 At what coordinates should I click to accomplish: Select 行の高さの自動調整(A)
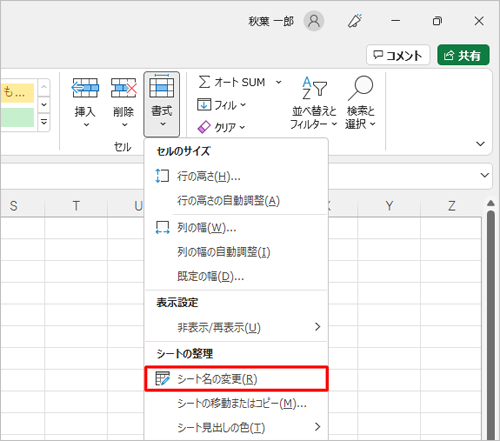point(236,201)
